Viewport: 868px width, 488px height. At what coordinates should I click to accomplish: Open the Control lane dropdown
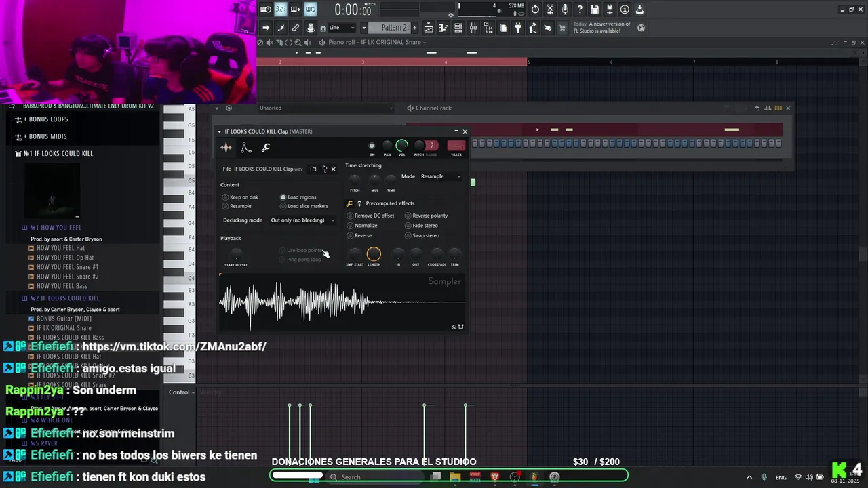[181, 392]
